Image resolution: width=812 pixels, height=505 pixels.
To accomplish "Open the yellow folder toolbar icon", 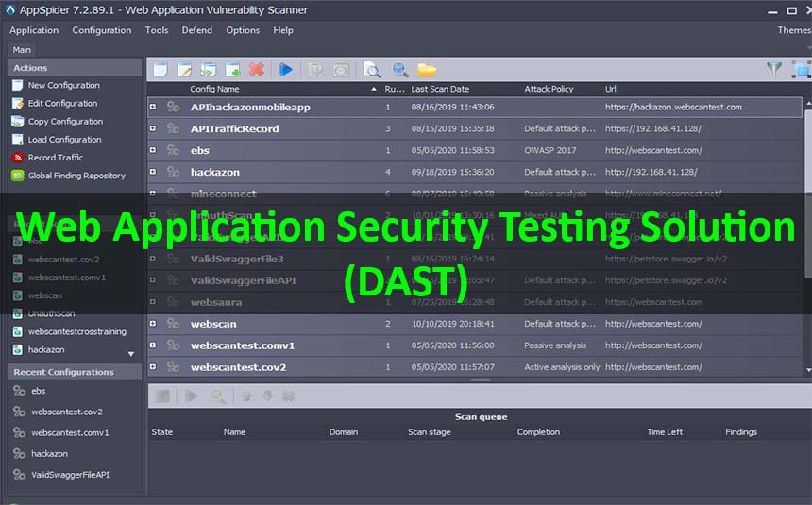I will point(427,70).
